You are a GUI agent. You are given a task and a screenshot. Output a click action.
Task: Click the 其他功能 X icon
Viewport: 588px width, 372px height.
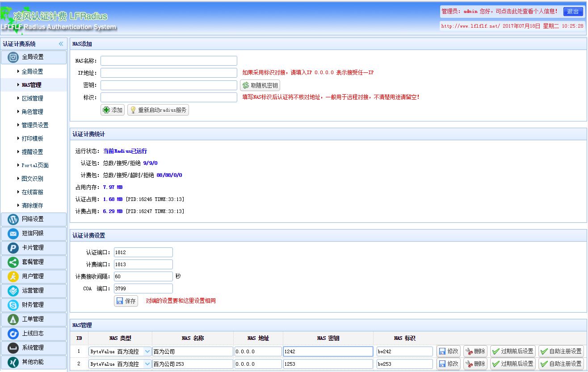(x=13, y=362)
